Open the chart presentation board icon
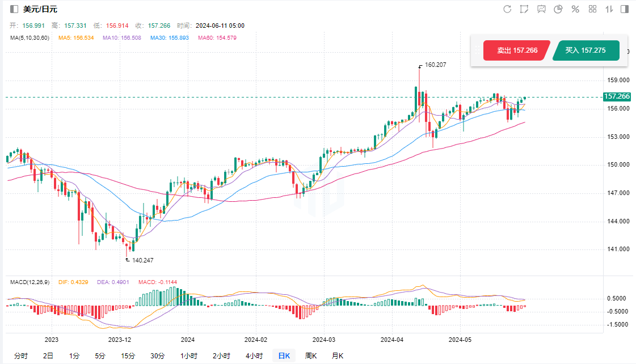This screenshot has width=636, height=364. tap(541, 9)
